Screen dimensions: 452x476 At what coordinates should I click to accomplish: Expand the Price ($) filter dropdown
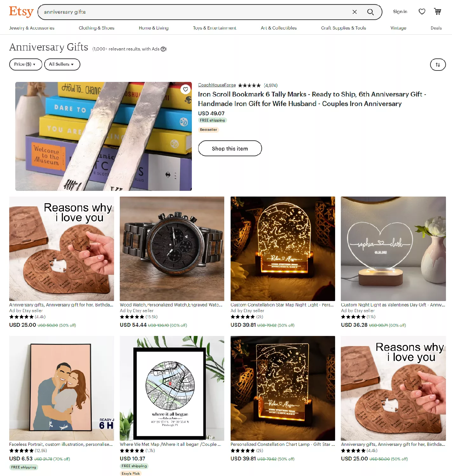[26, 64]
